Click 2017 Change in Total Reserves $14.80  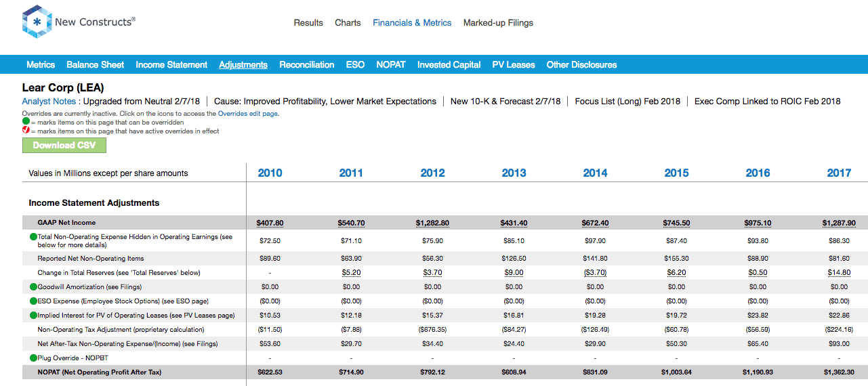[x=839, y=273]
